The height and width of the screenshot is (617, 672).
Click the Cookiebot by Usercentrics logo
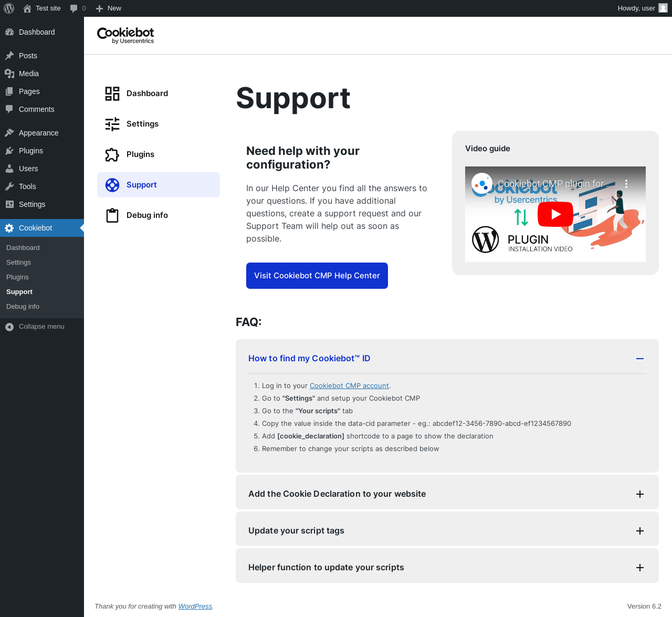(125, 35)
